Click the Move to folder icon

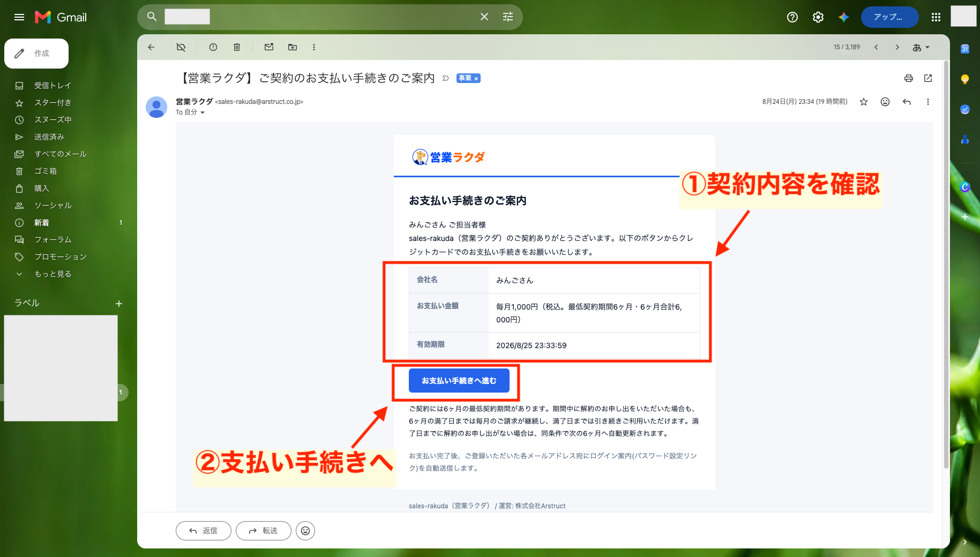pyautogui.click(x=293, y=47)
